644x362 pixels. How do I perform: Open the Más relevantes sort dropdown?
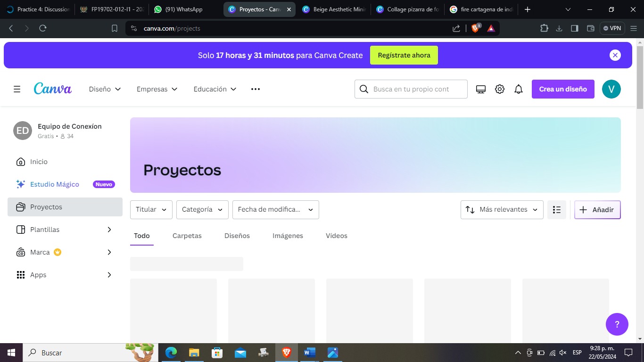coord(502,210)
